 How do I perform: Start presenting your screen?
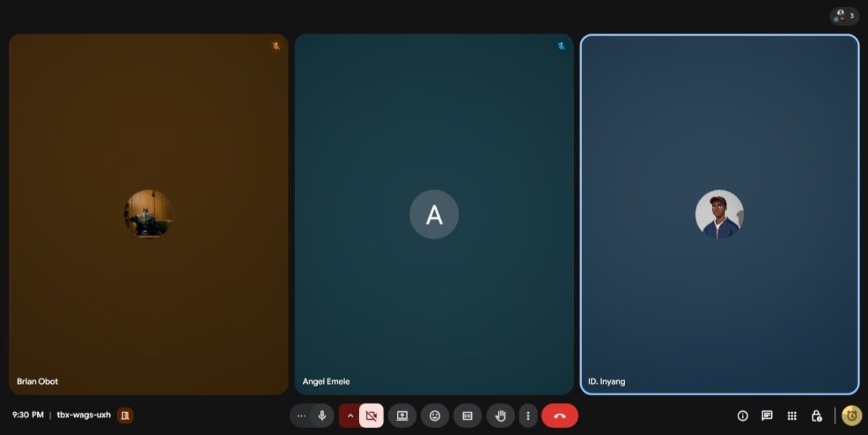point(402,415)
